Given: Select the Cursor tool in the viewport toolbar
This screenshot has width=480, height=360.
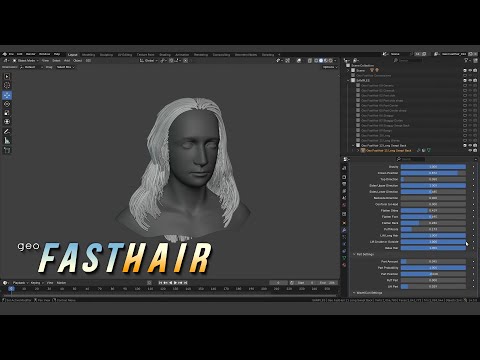Looking at the screenshot, I should tap(7, 85).
